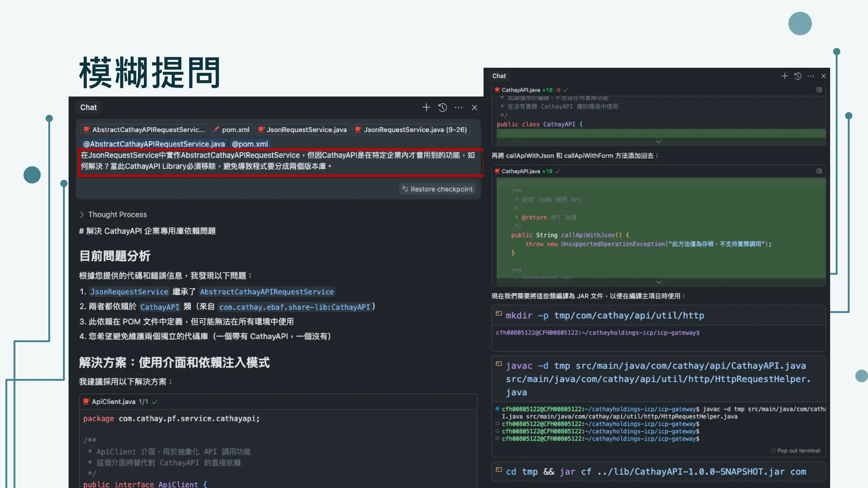Click the CathayAPI inline code reference

pos(160,307)
